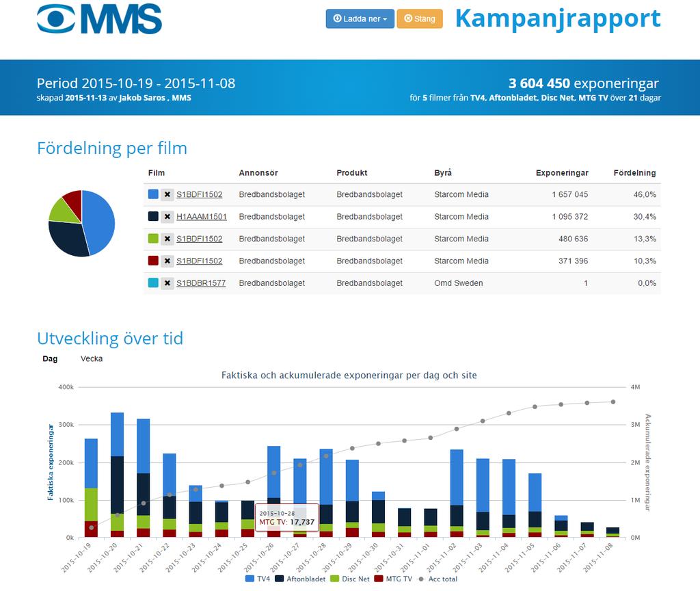Toggle the Acc total line in the legend
700x591 pixels.
[x=437, y=579]
